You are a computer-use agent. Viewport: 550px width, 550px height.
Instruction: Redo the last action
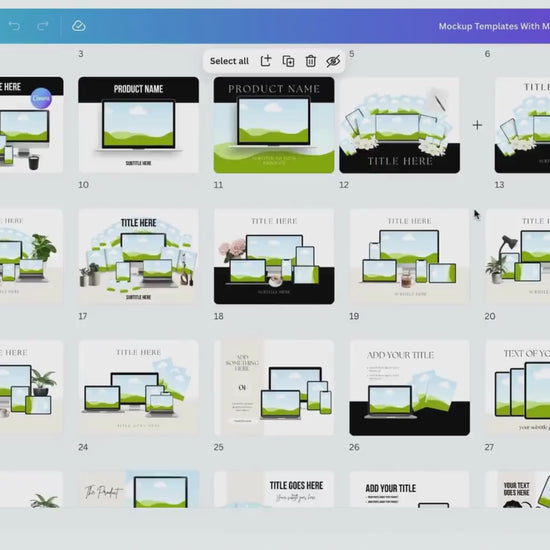(x=42, y=26)
